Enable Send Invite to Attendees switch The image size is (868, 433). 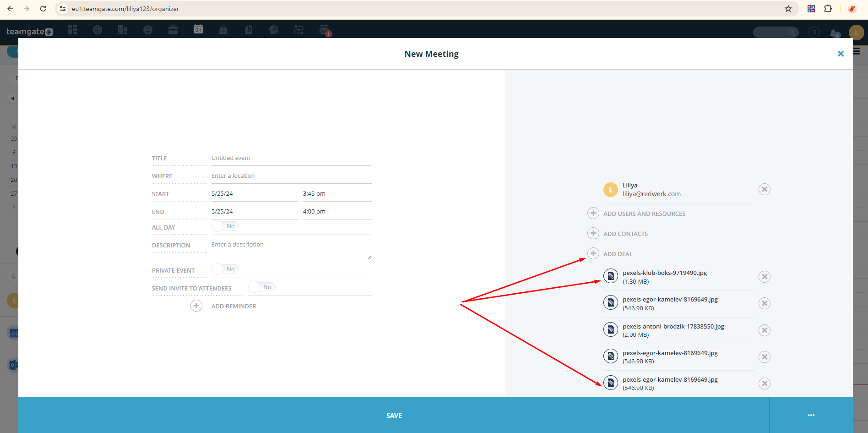pos(262,287)
